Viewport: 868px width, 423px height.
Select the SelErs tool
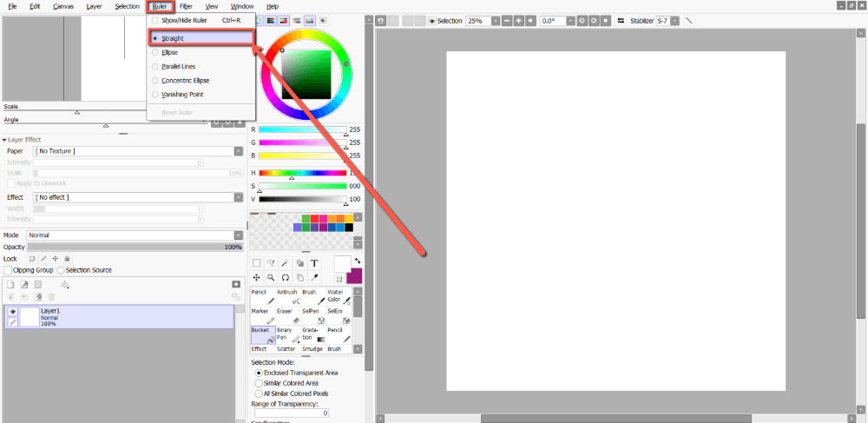pyautogui.click(x=339, y=316)
